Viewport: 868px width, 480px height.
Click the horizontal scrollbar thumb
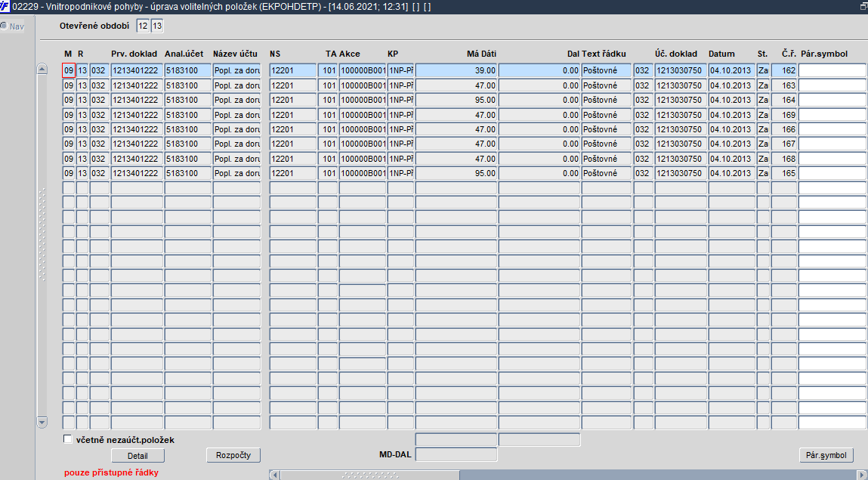369,475
